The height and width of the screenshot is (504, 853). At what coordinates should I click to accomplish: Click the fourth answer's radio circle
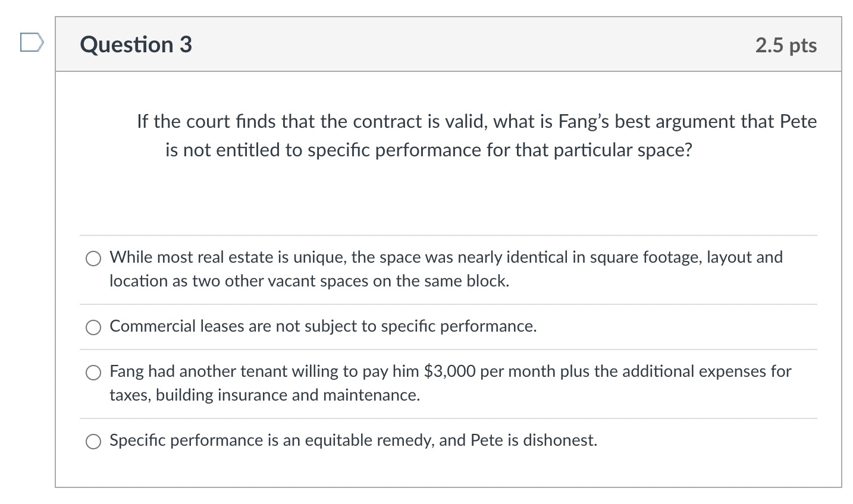[93, 442]
